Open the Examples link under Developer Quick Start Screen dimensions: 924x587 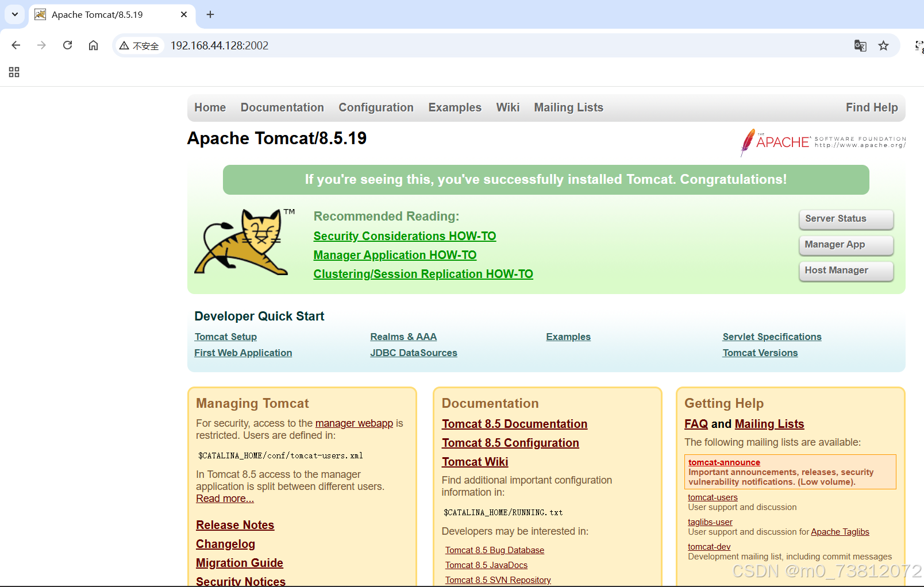tap(568, 337)
